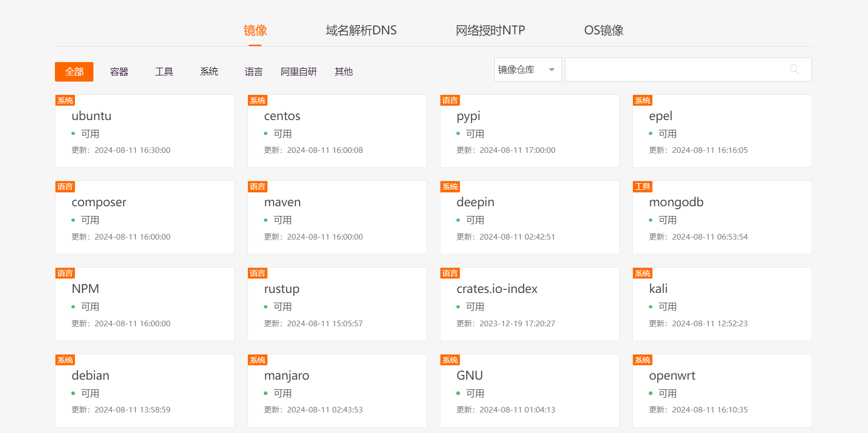868x433 pixels.
Task: Open the rustup mirror card
Action: point(337,304)
